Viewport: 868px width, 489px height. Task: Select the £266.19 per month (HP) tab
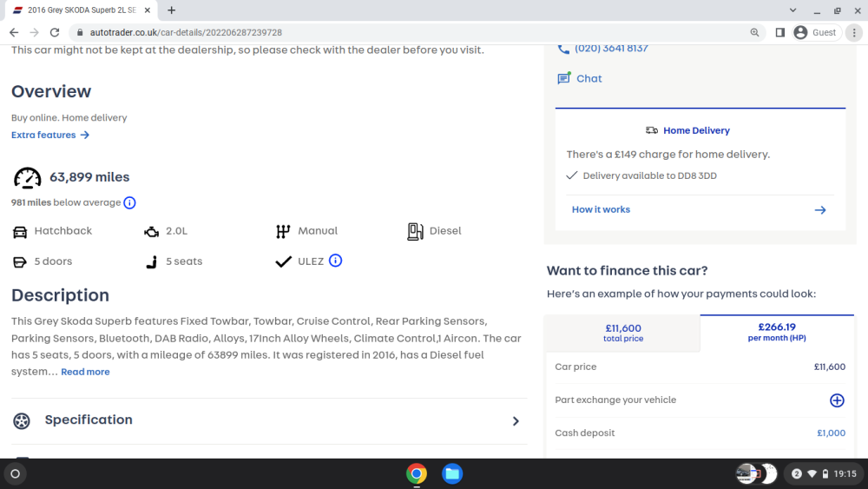(777, 333)
